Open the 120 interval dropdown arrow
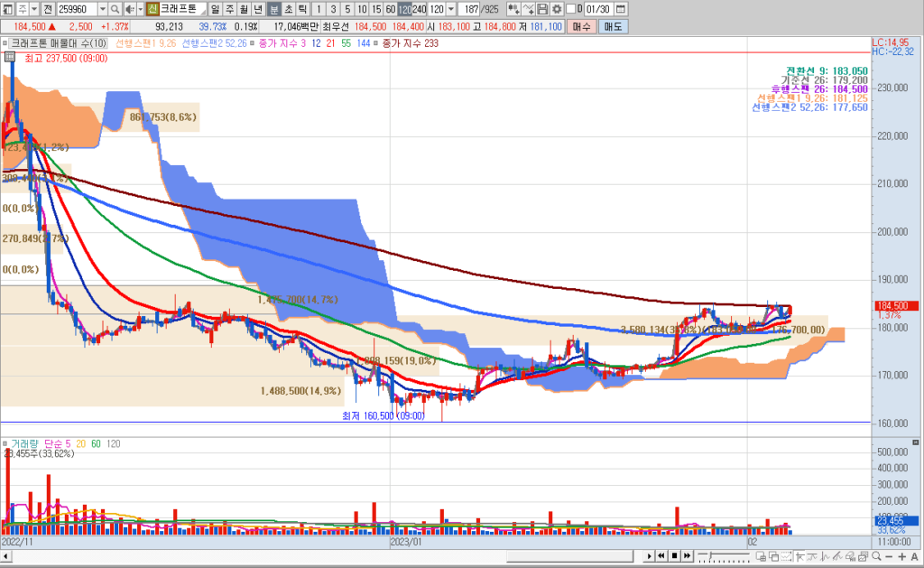This screenshot has width=924, height=568. [449, 9]
